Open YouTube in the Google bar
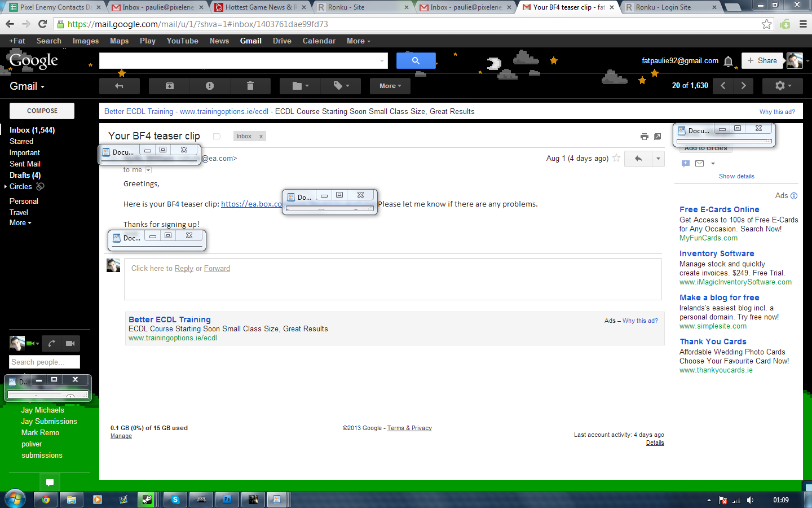 click(x=182, y=41)
